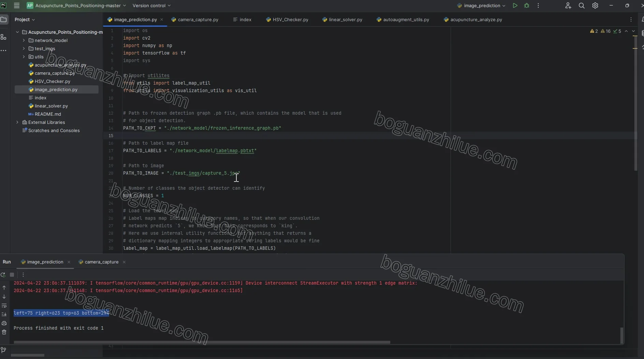This screenshot has width=644, height=359.
Task: Expand the network_model folder
Action: [24, 40]
